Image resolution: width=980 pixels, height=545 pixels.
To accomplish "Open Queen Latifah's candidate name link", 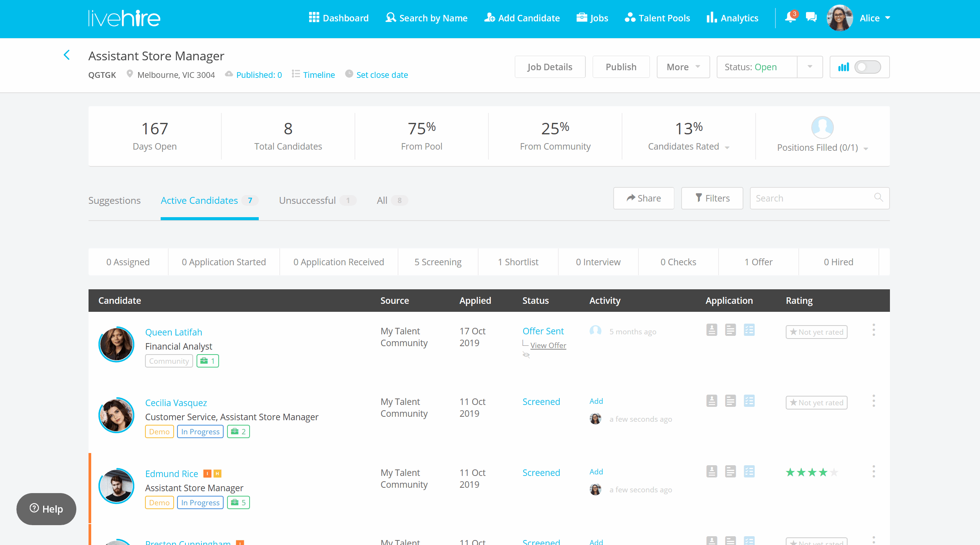I will tap(174, 332).
